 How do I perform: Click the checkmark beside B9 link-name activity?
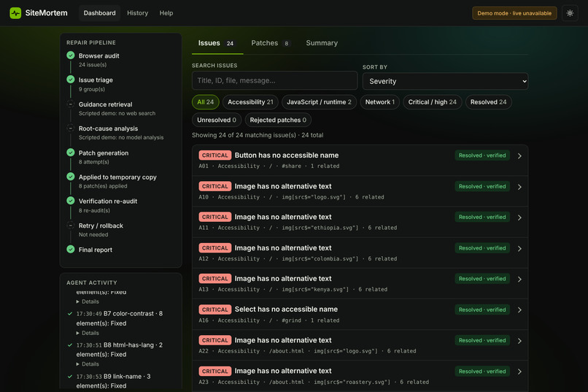click(x=70, y=377)
